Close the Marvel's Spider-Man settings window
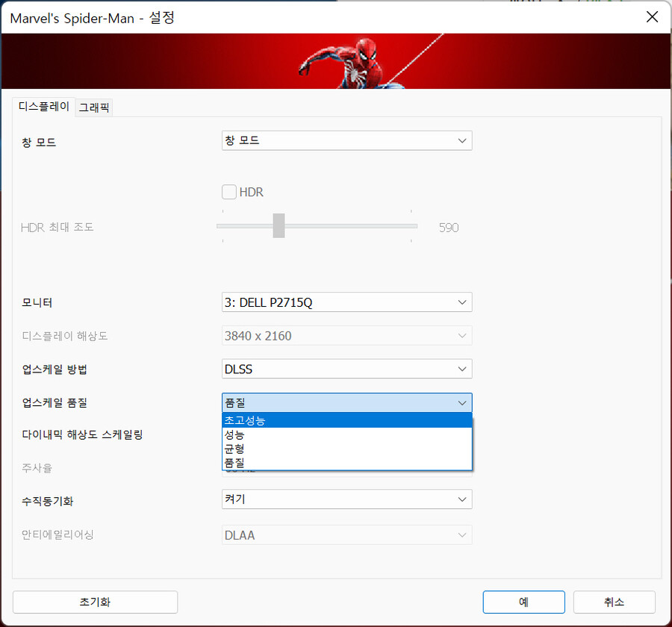Viewport: 672px width, 627px height. click(653, 17)
